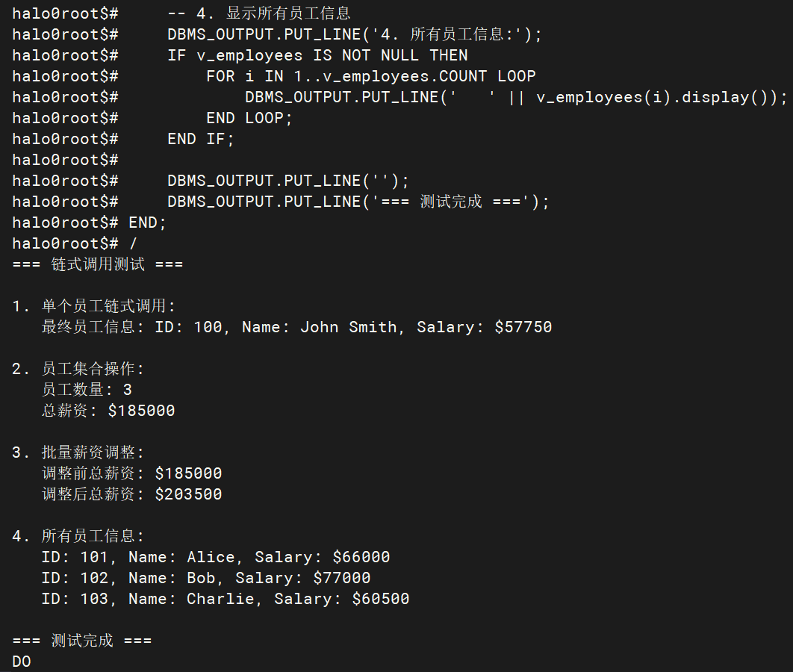Click the '=== 链式调用测试 ===' header line
Screen dimensions: 793x672
(98, 264)
